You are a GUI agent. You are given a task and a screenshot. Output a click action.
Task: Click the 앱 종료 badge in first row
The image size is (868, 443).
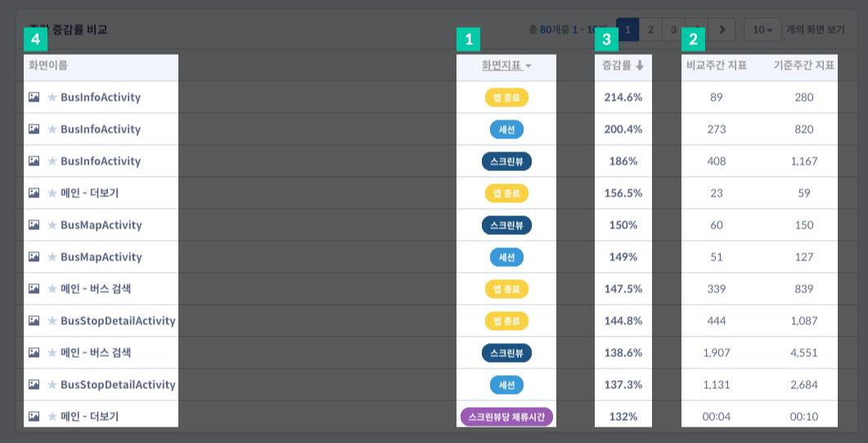point(506,97)
